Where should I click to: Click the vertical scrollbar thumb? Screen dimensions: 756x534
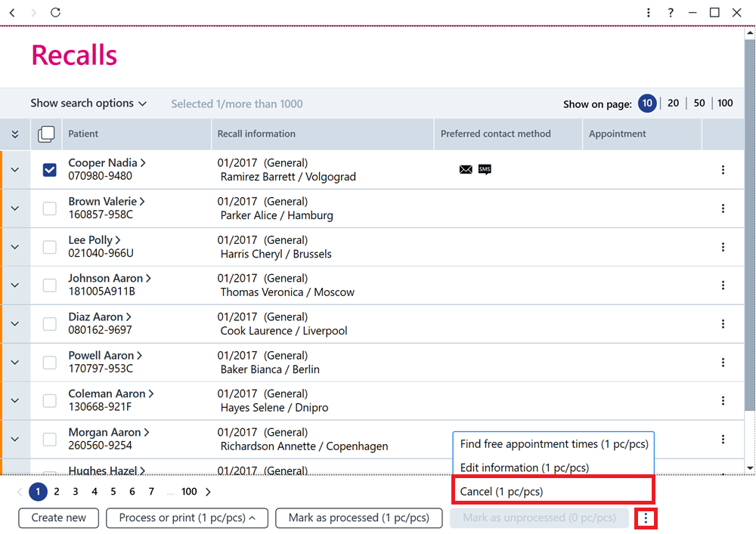[x=750, y=225]
